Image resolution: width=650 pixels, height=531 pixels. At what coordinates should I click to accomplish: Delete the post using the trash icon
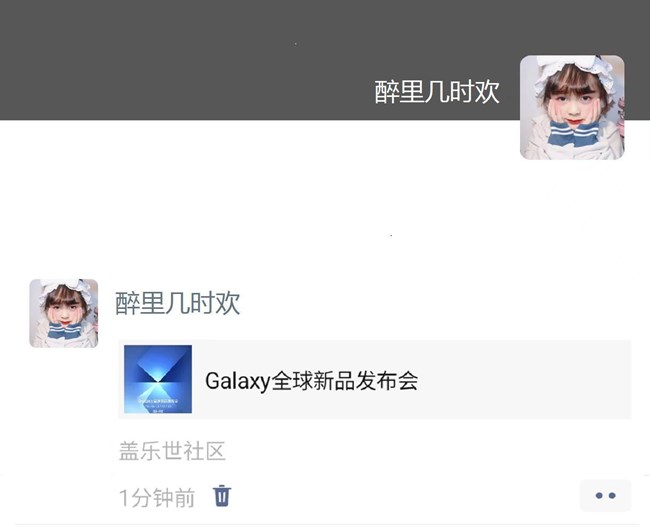[222, 496]
